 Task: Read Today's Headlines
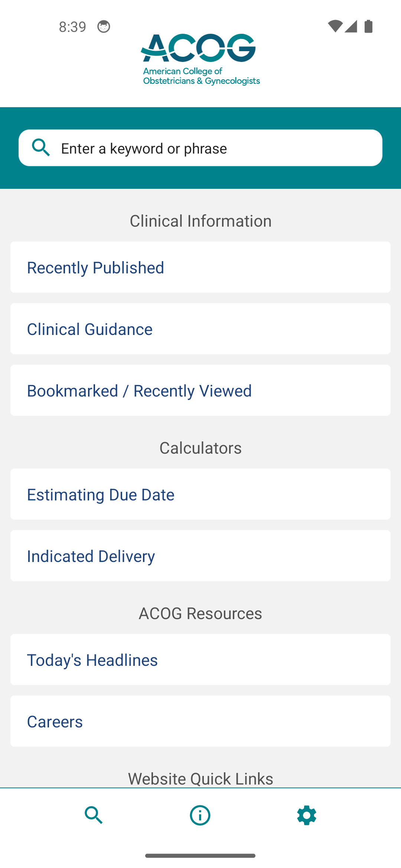click(200, 660)
